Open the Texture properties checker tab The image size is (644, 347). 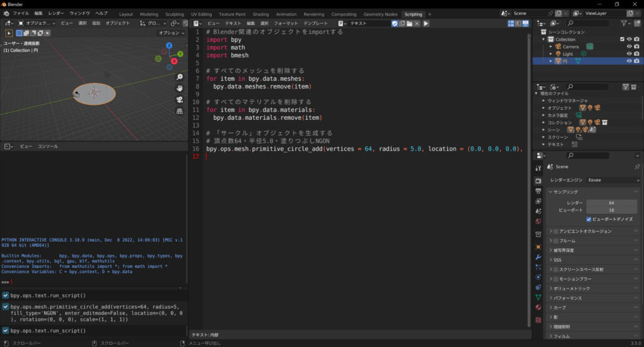[538, 319]
